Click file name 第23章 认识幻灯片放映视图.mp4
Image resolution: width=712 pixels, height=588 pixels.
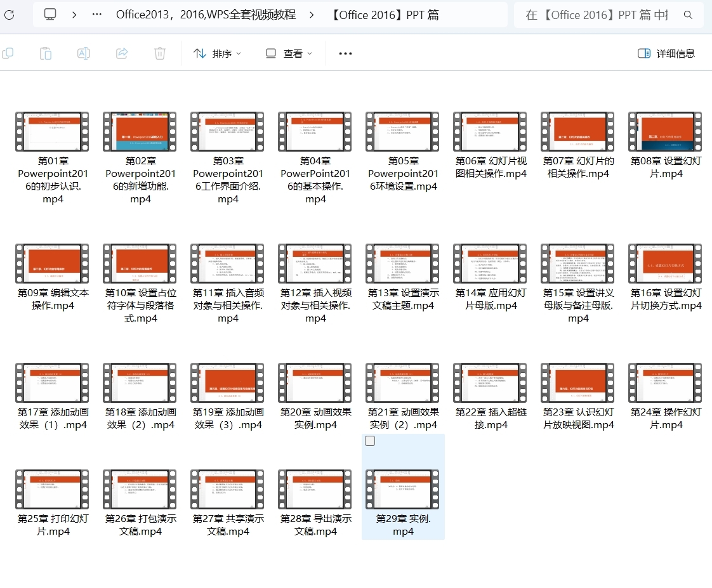click(x=579, y=419)
